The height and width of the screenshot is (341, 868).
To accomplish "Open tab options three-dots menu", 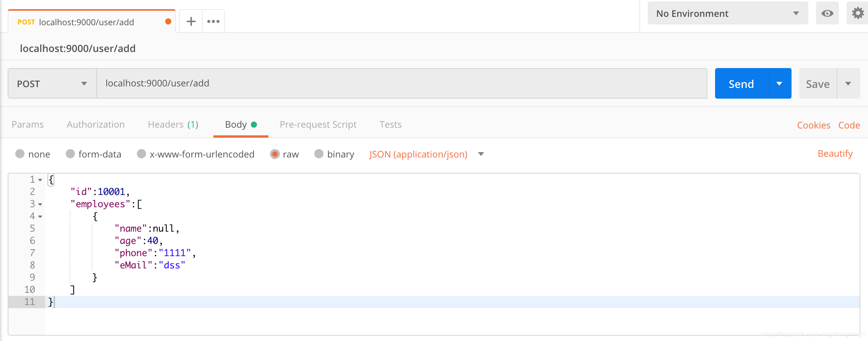I will [213, 21].
